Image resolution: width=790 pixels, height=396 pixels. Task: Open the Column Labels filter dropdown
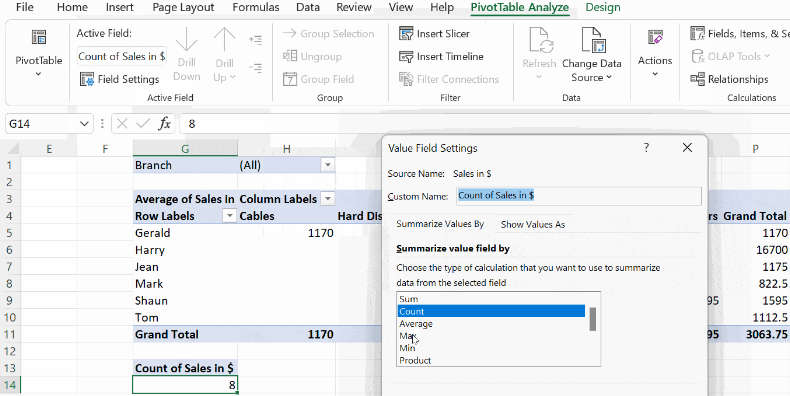[328, 199]
